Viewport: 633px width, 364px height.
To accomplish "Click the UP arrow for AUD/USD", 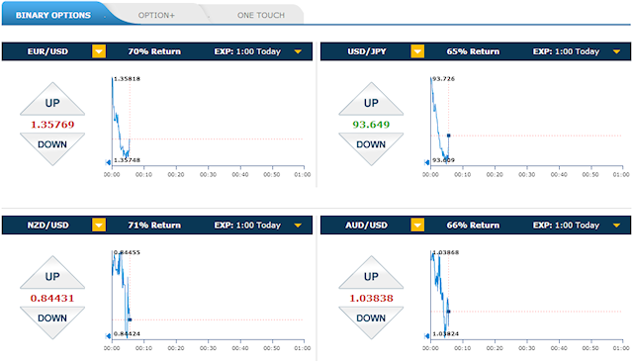I will [x=371, y=273].
